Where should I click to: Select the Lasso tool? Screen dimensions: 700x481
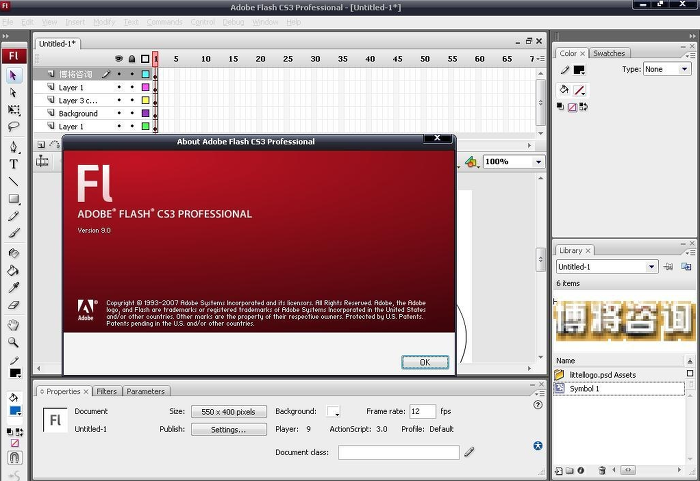pyautogui.click(x=14, y=126)
